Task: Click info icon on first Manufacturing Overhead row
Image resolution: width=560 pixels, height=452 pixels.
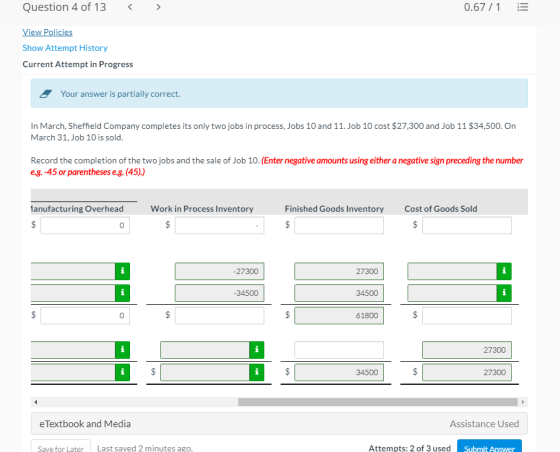Action: (122, 271)
